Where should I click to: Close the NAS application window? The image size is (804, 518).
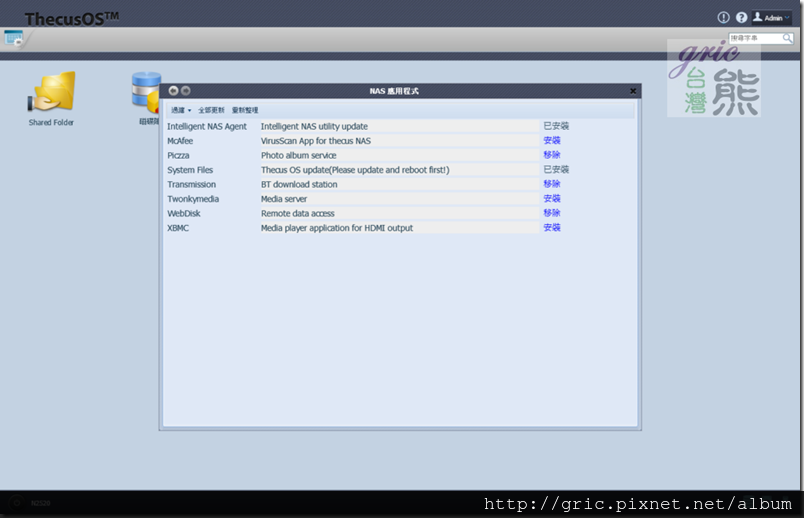(x=633, y=91)
